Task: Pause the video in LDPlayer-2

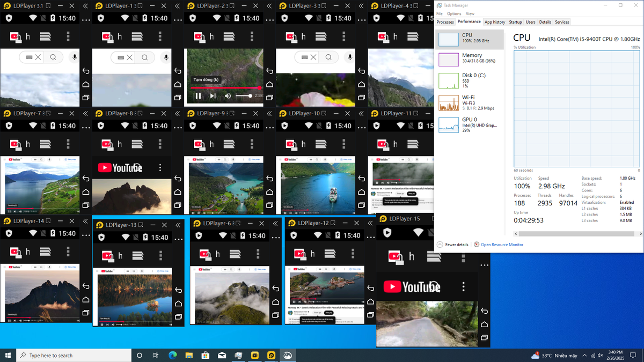Action: tap(198, 96)
